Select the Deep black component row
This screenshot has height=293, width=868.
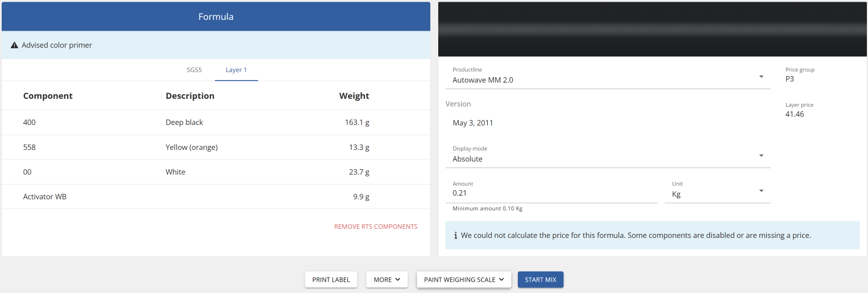tap(215, 123)
